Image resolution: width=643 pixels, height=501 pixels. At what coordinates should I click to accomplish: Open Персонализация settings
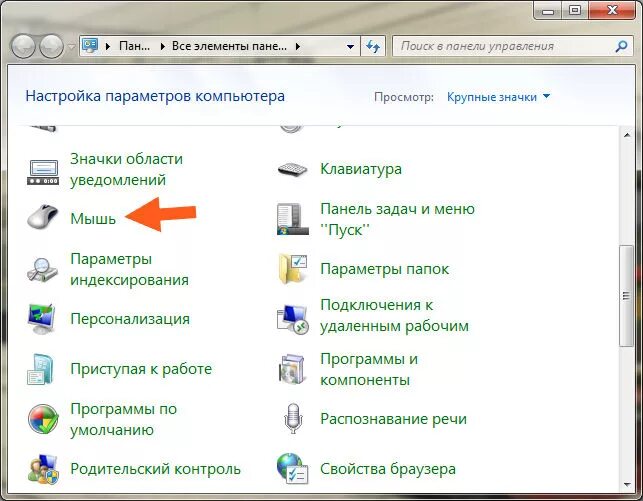coord(130,319)
